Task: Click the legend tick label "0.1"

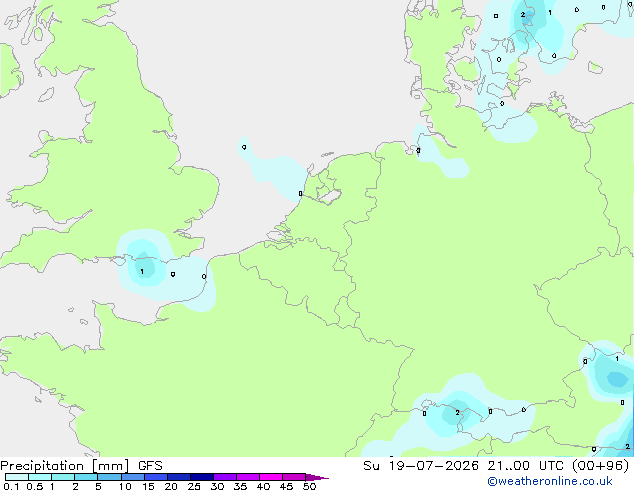Action: pos(11,486)
